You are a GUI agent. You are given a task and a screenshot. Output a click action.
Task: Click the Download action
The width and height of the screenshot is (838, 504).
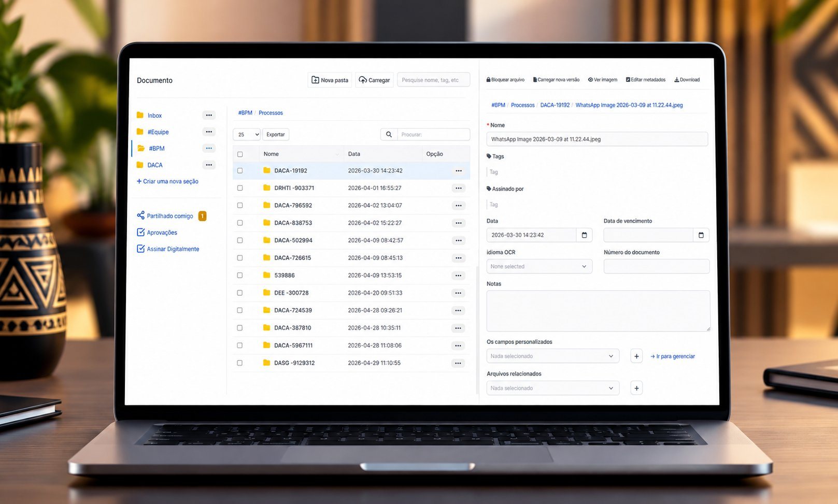tap(687, 80)
